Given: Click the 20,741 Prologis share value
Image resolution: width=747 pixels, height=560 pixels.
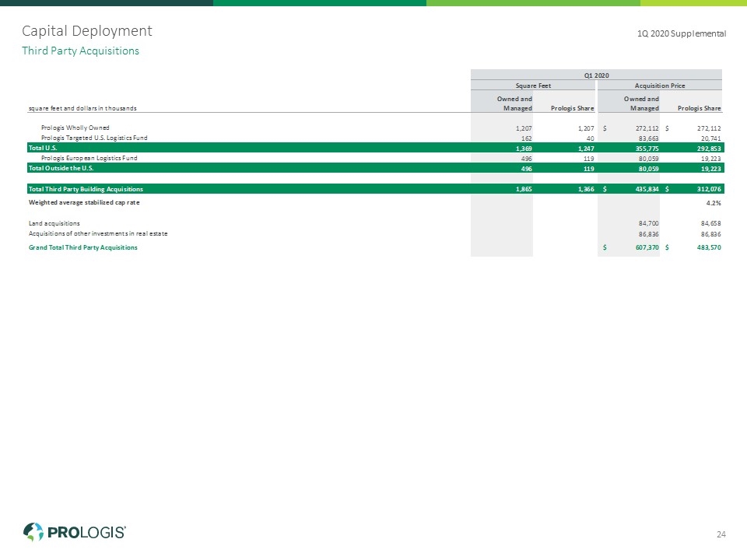Looking at the screenshot, I should coord(710,138).
